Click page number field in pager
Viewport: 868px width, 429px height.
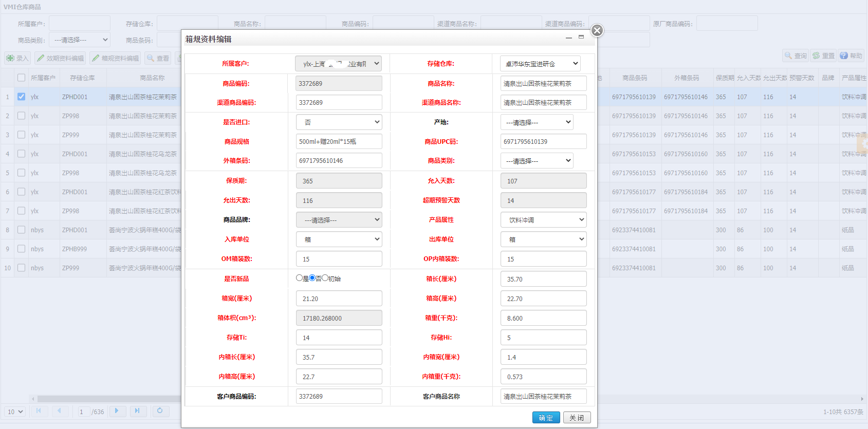tap(83, 412)
